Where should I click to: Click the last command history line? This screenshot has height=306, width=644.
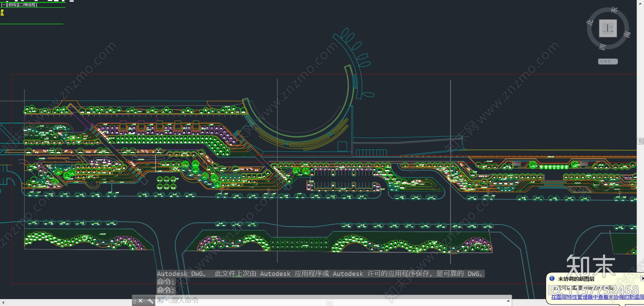166,290
